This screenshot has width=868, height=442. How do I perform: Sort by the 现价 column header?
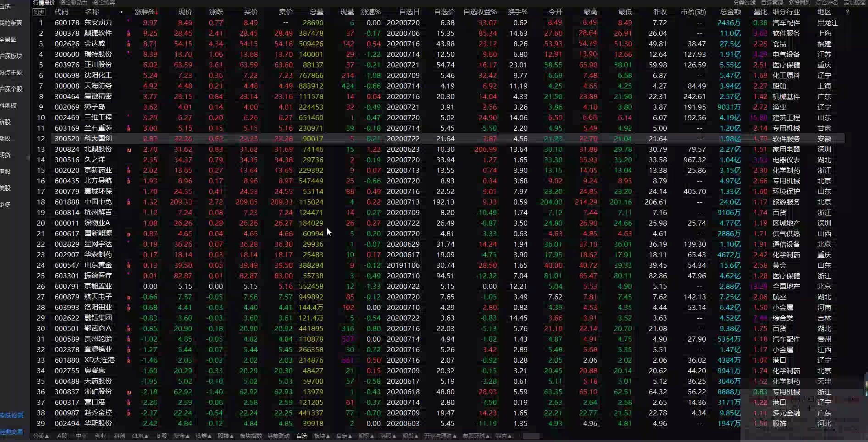tap(185, 12)
